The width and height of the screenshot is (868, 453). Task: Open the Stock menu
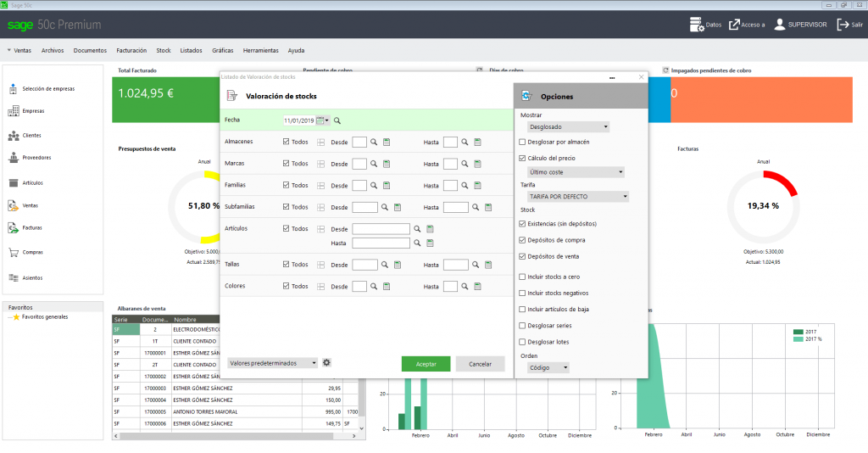point(164,50)
